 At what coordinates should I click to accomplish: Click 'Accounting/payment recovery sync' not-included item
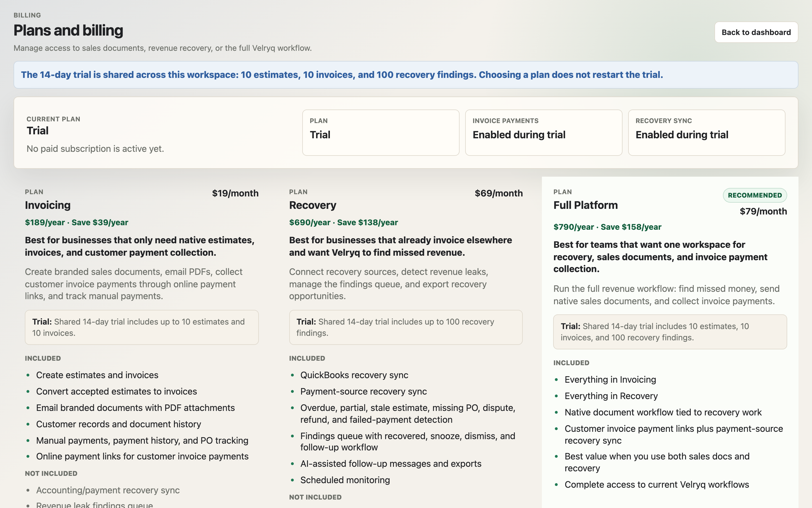pos(108,490)
